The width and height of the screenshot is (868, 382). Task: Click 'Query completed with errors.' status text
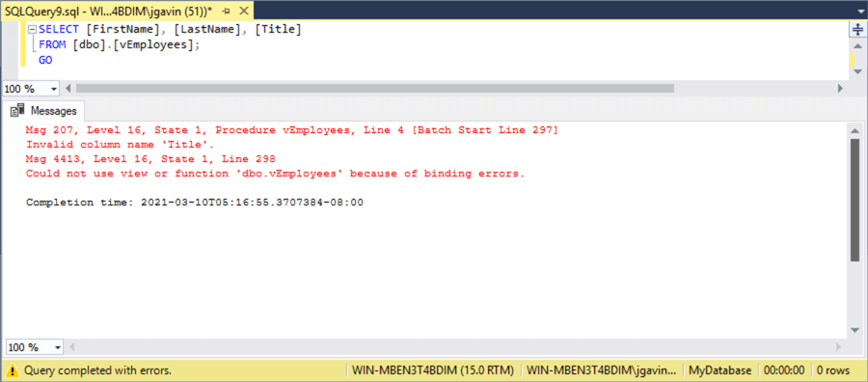pos(98,370)
